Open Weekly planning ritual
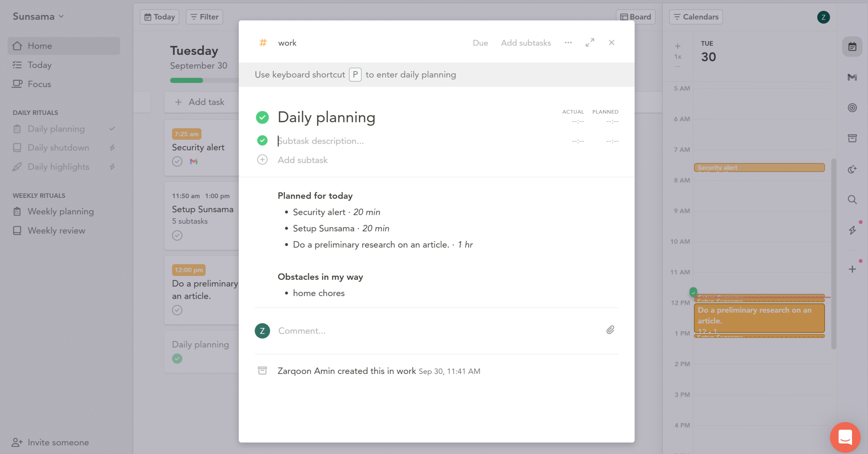Screen dimensions: 868x454 tap(61, 211)
